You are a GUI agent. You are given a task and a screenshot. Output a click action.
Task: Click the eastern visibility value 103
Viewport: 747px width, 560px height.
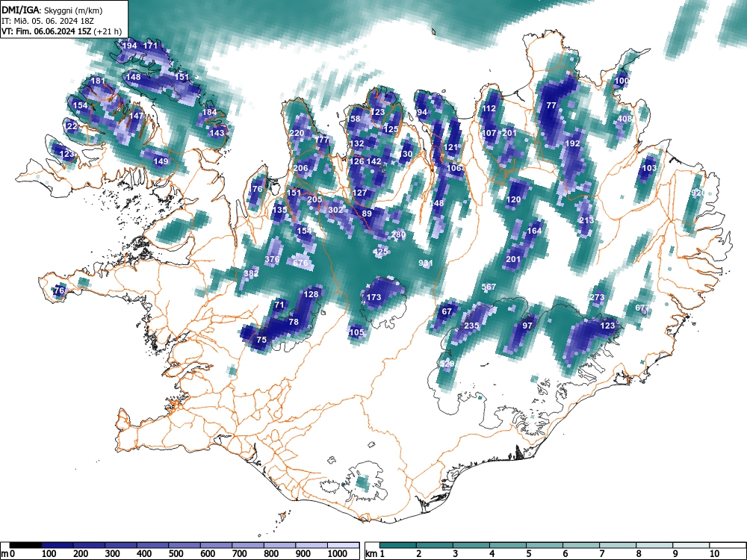tap(649, 167)
